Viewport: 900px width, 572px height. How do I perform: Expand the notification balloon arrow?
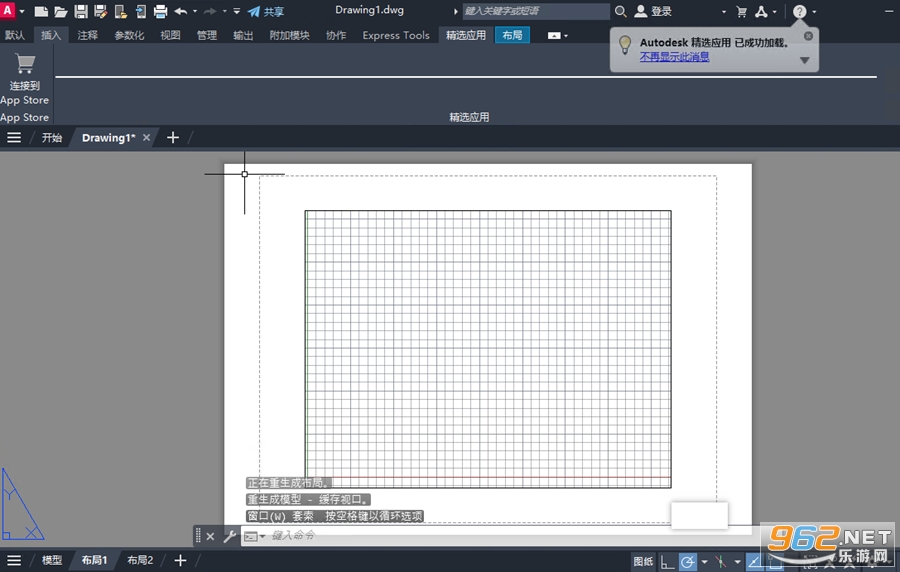(805, 60)
